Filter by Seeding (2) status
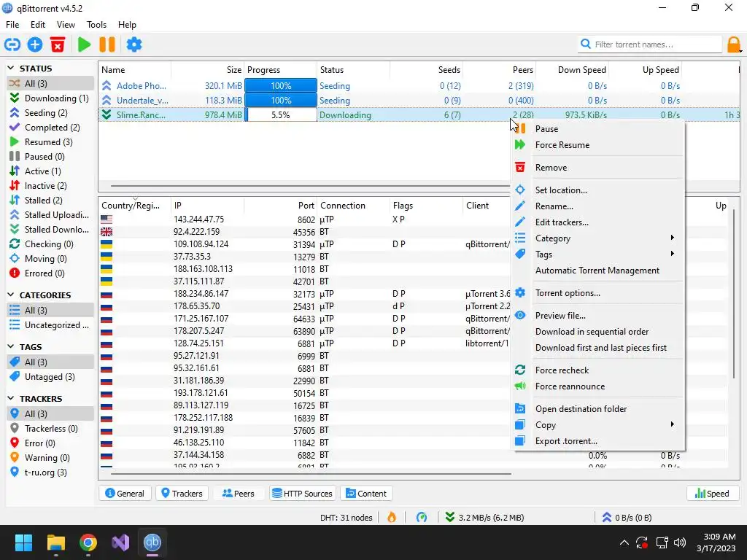747x560 pixels. click(50, 113)
